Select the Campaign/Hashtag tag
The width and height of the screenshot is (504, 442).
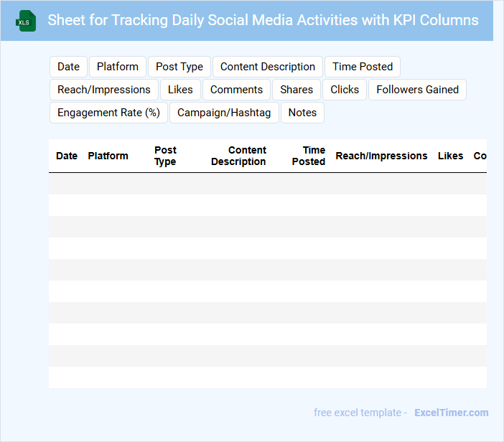(x=224, y=113)
